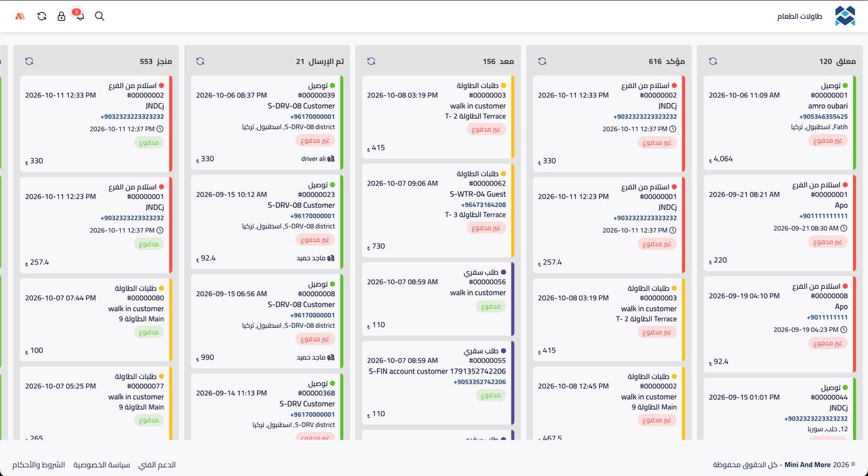Select order #00000056 walk in customer card
868x476 pixels.
(438, 299)
